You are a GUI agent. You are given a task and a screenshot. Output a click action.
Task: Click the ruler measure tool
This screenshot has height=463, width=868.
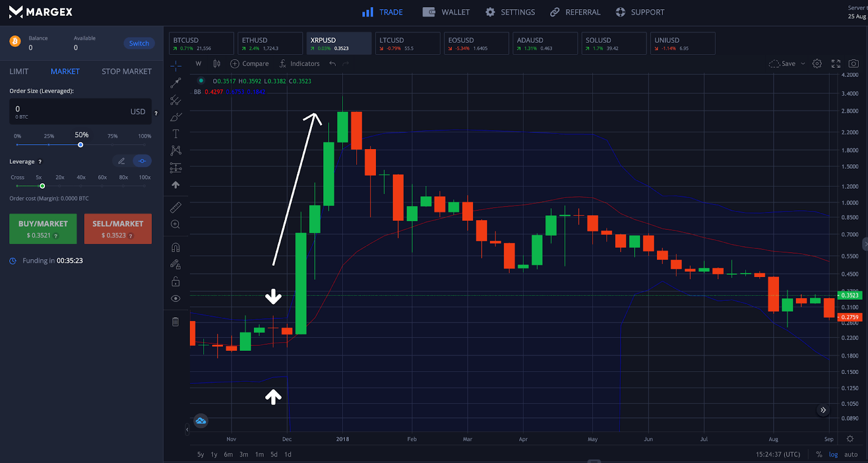click(x=176, y=208)
